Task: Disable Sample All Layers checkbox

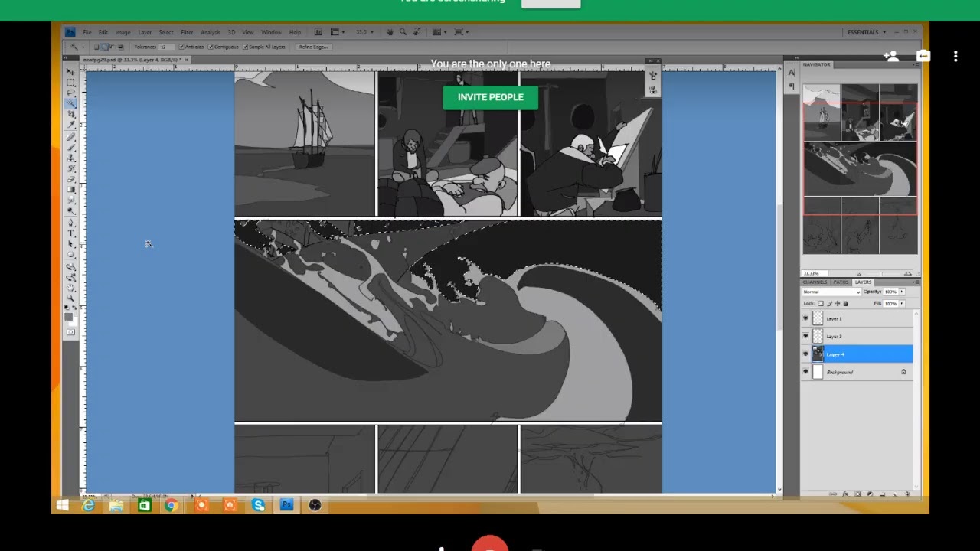Action: coord(245,47)
